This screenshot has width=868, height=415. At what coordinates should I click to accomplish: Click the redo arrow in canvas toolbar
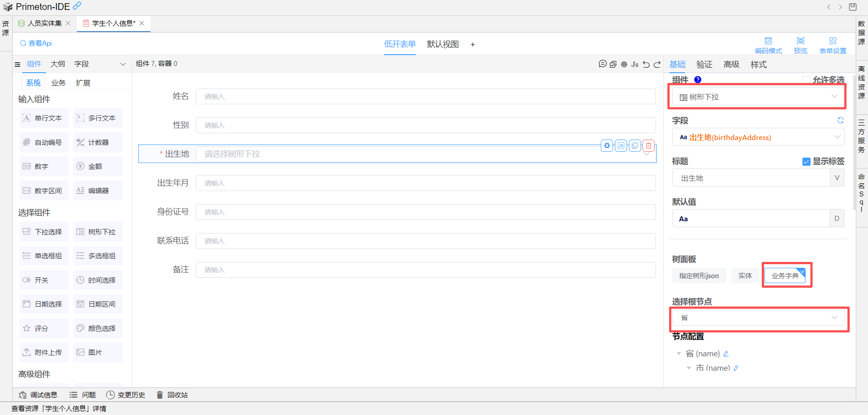tap(657, 64)
